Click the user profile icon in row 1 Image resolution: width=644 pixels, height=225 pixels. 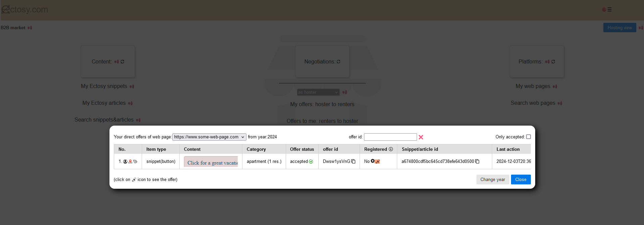(x=125, y=162)
